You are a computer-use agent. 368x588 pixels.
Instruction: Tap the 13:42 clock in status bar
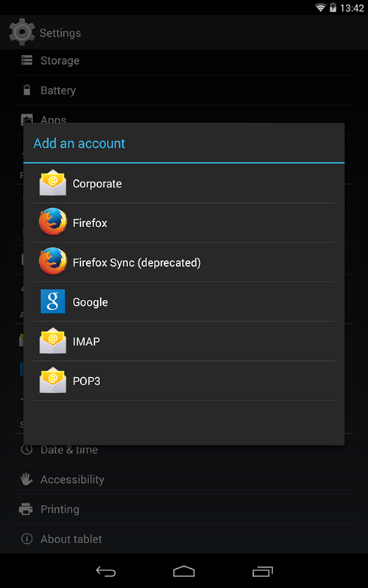point(352,8)
